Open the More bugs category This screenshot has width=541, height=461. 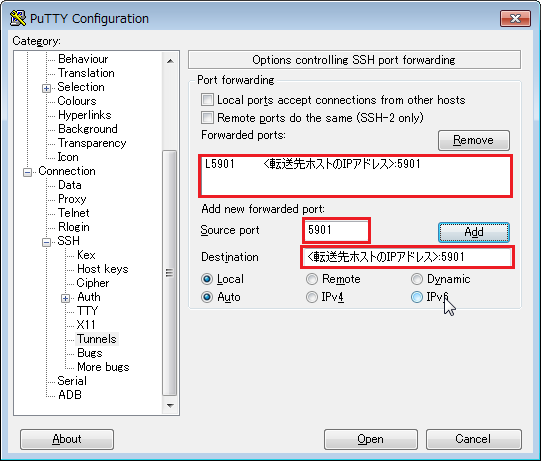click(104, 367)
